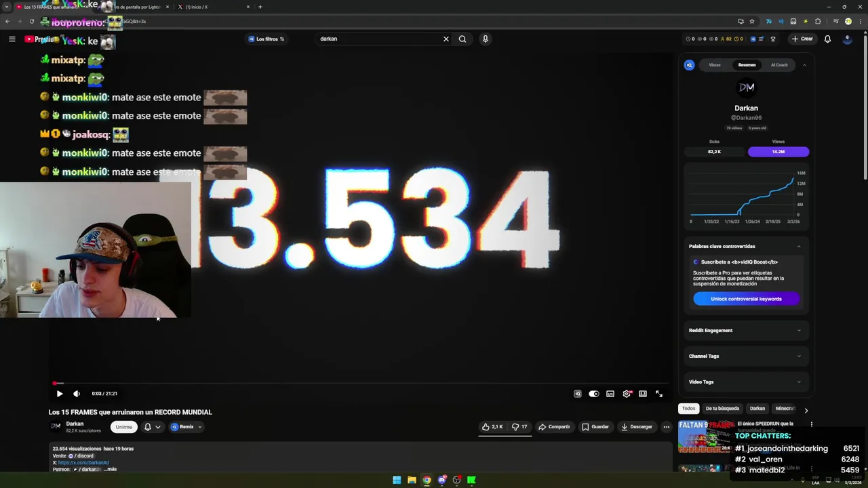Expand the Channel Tags section
This screenshot has width=868, height=488.
[x=746, y=356]
